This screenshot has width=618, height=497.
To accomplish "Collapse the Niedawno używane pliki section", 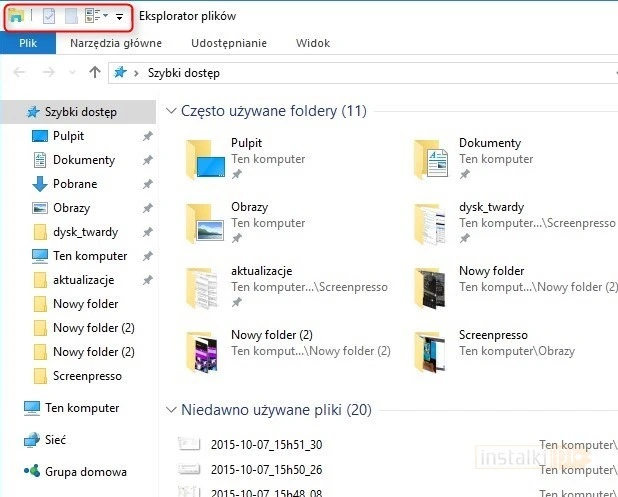I will coord(171,410).
